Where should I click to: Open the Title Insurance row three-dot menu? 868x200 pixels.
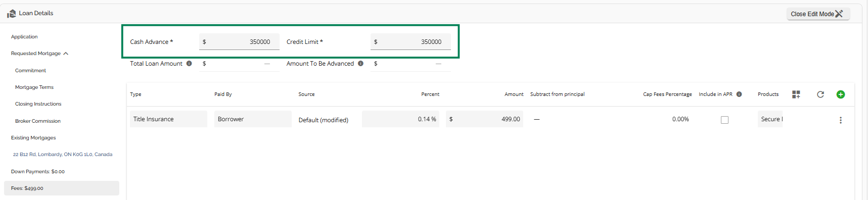click(x=841, y=120)
